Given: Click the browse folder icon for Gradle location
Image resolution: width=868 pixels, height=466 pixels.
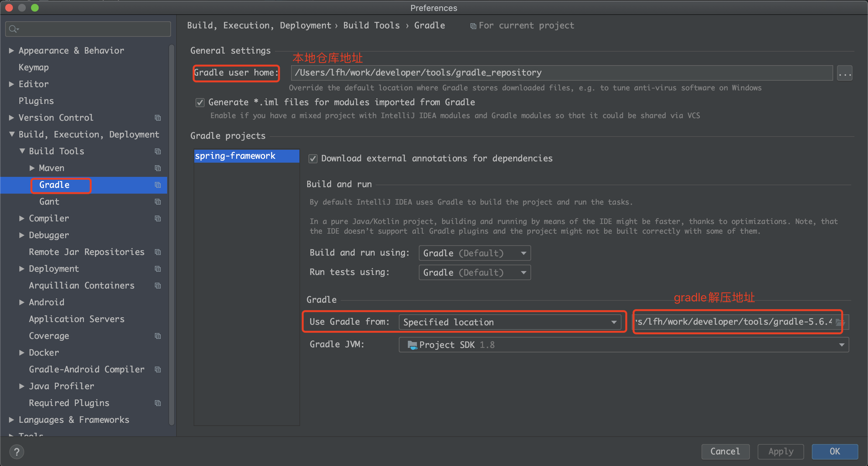Looking at the screenshot, I should [840, 322].
